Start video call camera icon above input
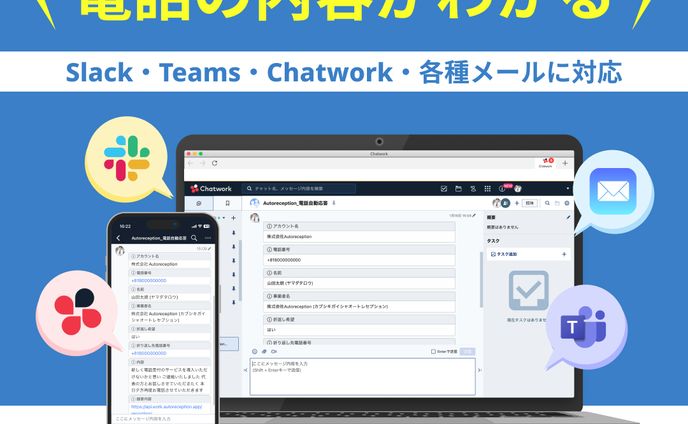The image size is (688, 424). pyautogui.click(x=274, y=352)
